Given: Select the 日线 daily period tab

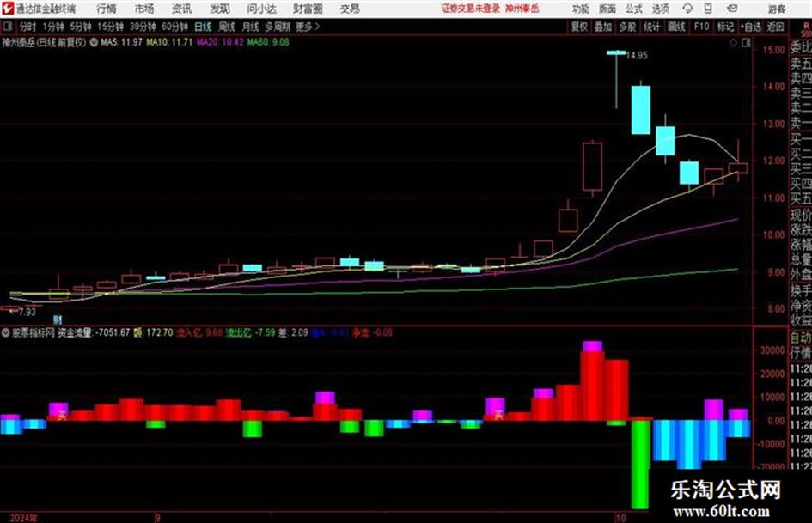Looking at the screenshot, I should click(203, 27).
